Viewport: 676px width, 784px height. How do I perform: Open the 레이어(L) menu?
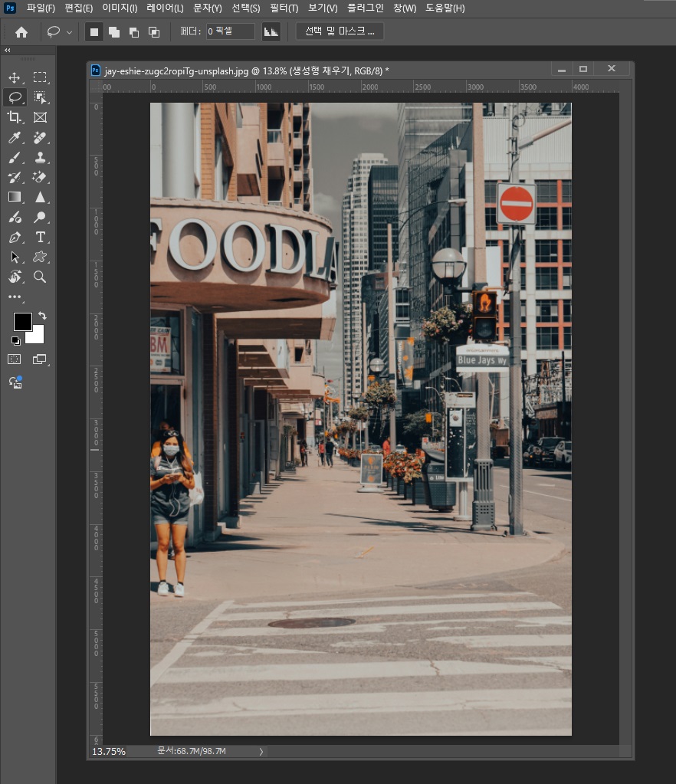[x=165, y=8]
